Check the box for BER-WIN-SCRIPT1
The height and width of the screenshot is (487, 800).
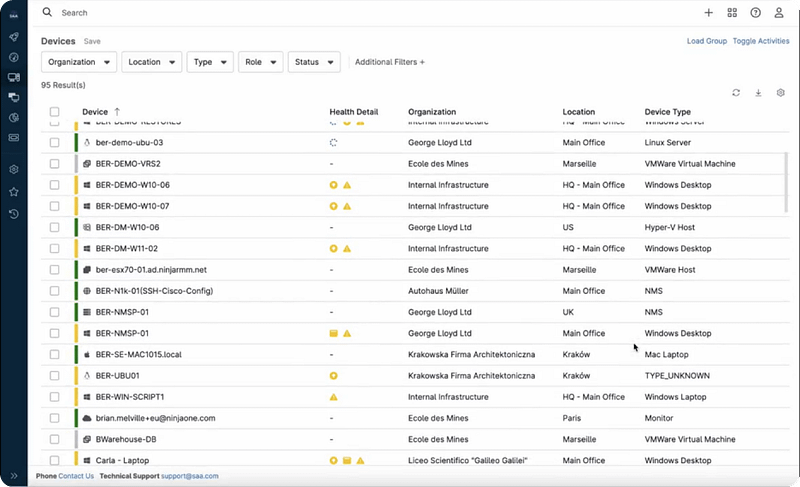[55, 397]
